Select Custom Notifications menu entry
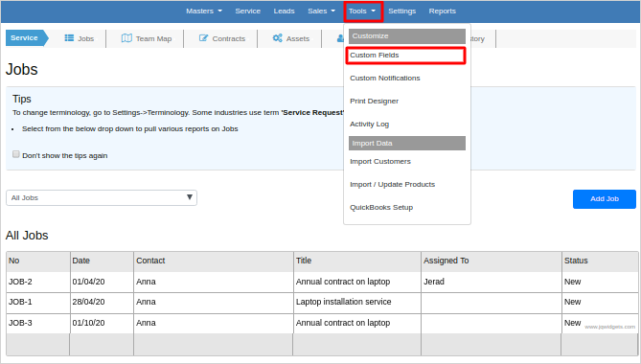 (x=384, y=78)
